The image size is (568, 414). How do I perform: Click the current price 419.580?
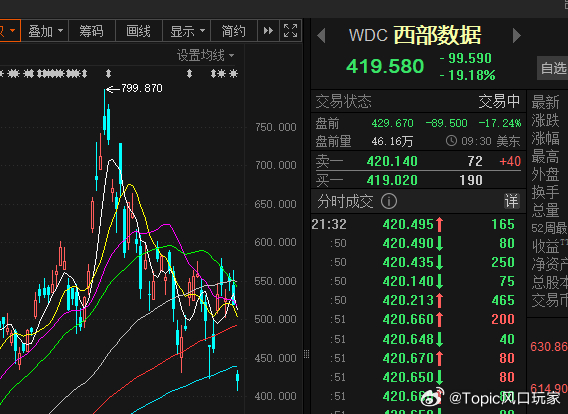tap(385, 66)
